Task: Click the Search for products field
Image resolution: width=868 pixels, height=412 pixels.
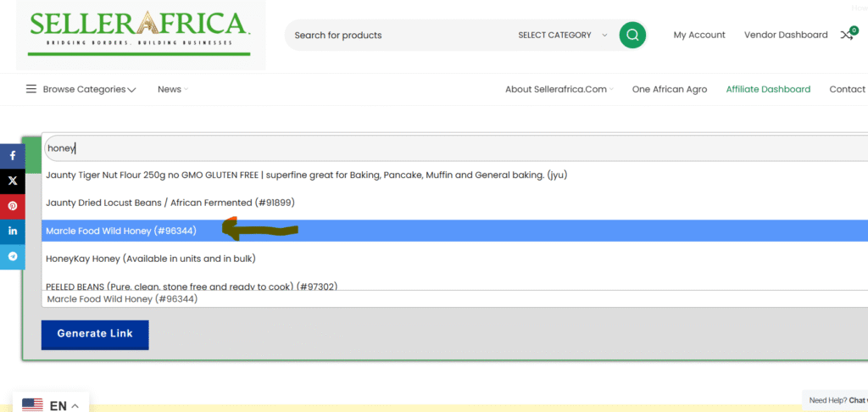Action: 390,35
